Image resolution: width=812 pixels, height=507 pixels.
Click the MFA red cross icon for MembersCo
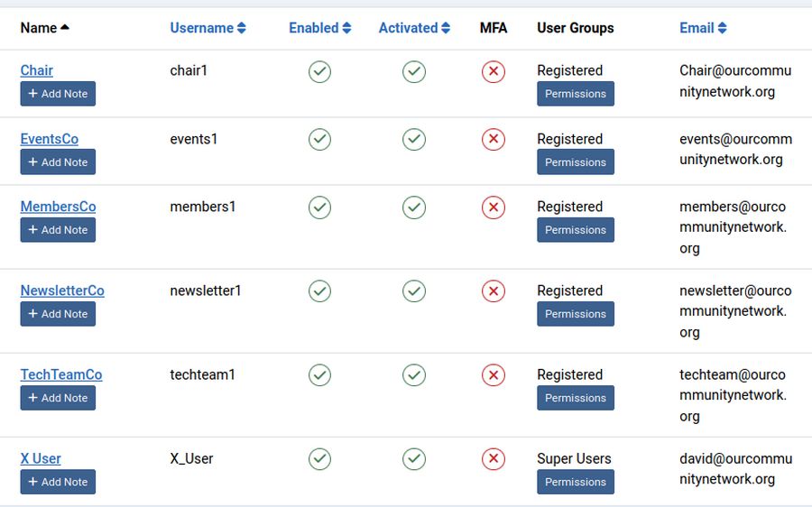[x=494, y=207]
